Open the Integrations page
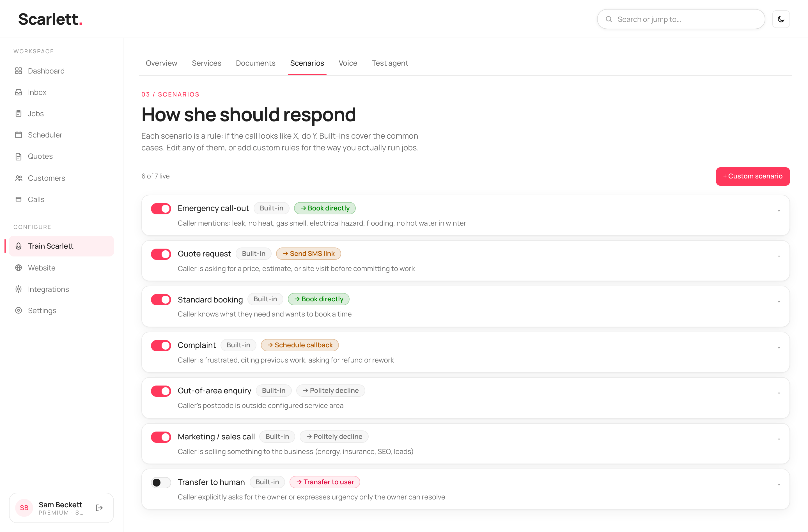The width and height of the screenshot is (808, 532). (61, 289)
